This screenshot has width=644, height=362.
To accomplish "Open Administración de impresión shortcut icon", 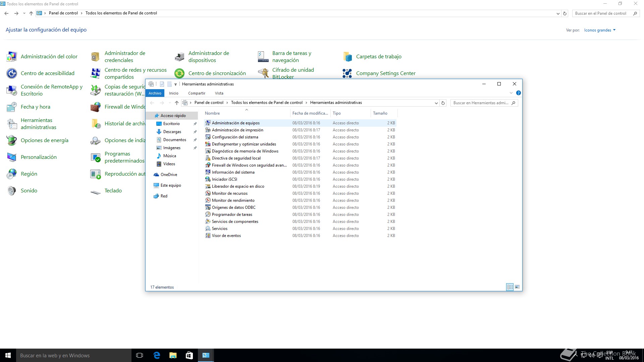I will [208, 130].
